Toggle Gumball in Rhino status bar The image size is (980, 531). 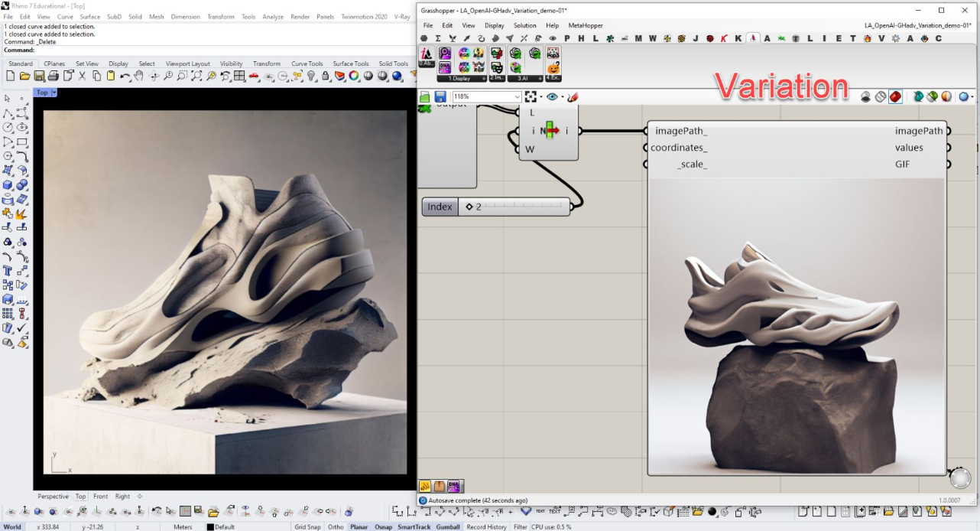(x=448, y=527)
